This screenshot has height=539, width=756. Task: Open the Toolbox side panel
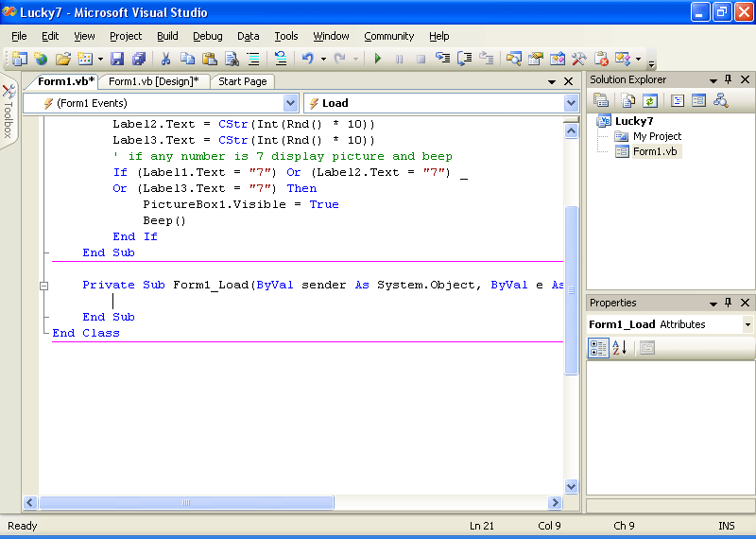click(x=8, y=113)
